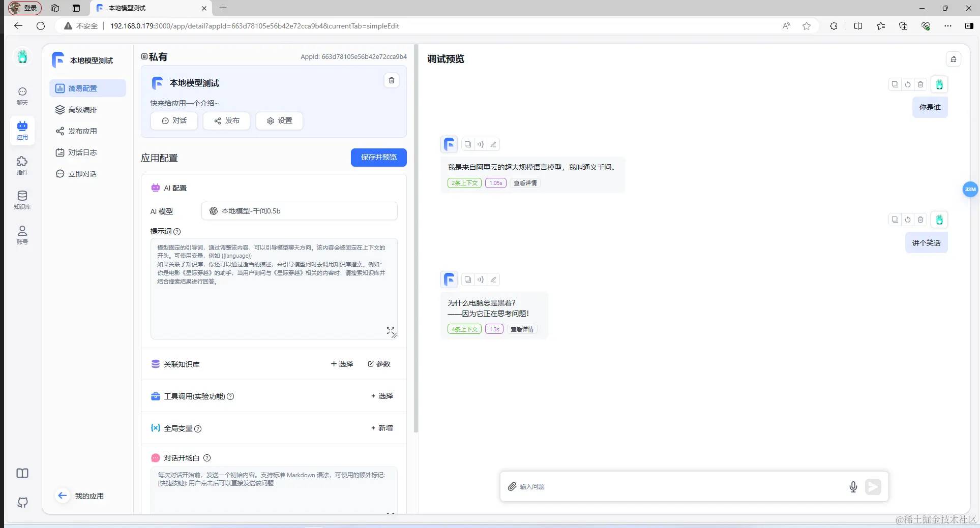Open the GitHub icon in sidebar
The image size is (980, 528).
click(22, 503)
